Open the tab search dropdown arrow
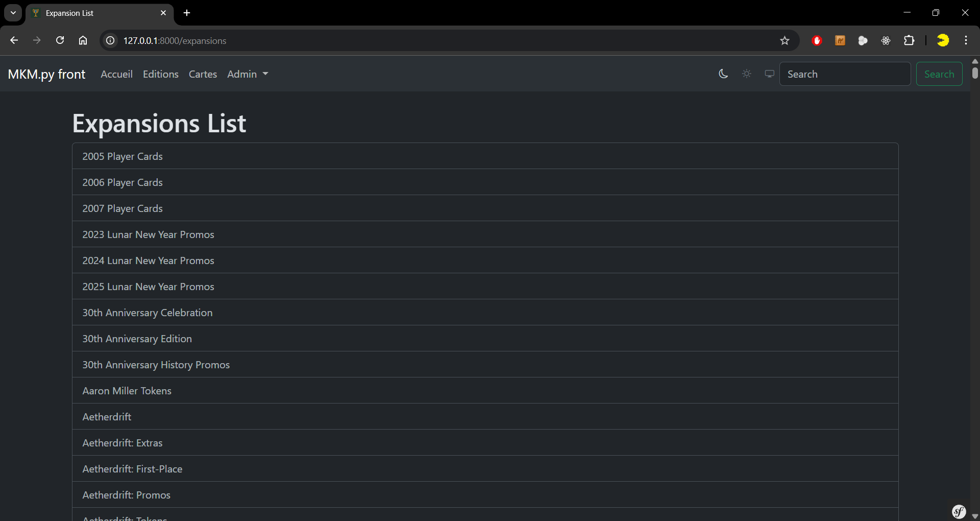 coord(13,13)
